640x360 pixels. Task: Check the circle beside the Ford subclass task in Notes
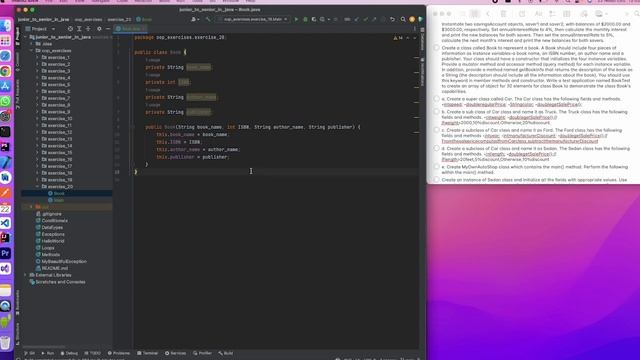436,130
